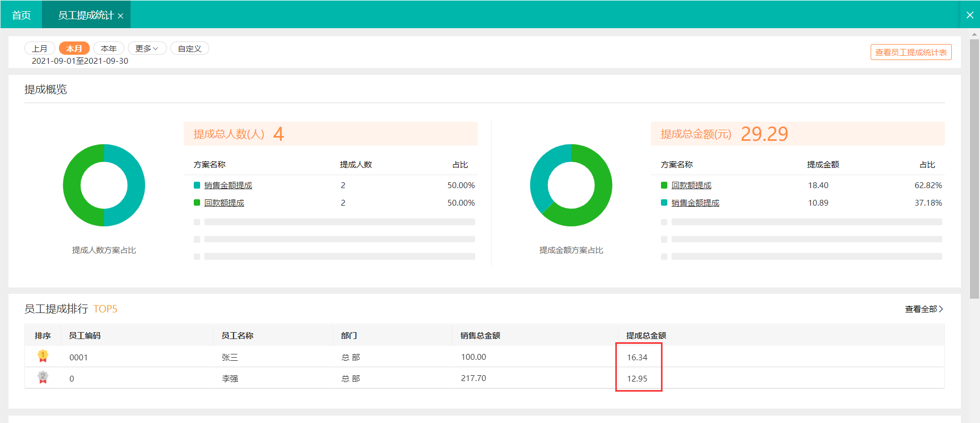Click the 18.40 commission amount
The image size is (980, 423).
(x=818, y=185)
